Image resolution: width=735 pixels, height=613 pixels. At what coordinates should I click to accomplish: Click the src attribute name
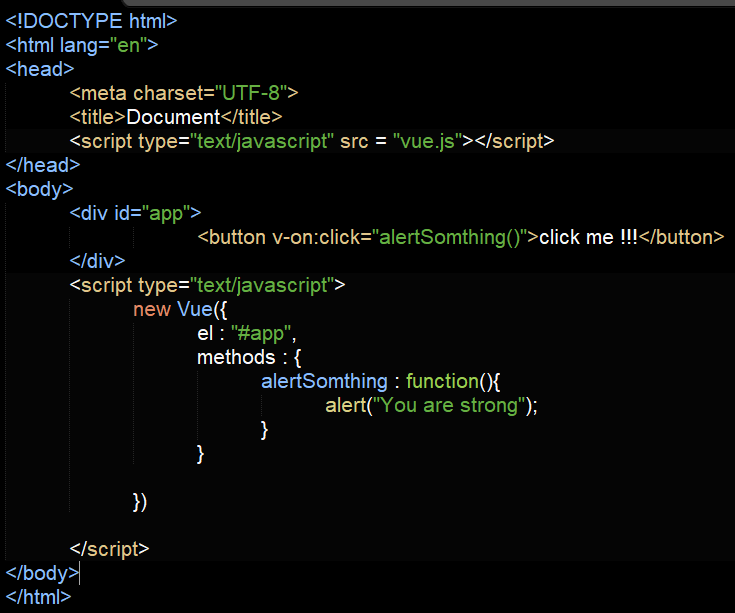coord(354,141)
